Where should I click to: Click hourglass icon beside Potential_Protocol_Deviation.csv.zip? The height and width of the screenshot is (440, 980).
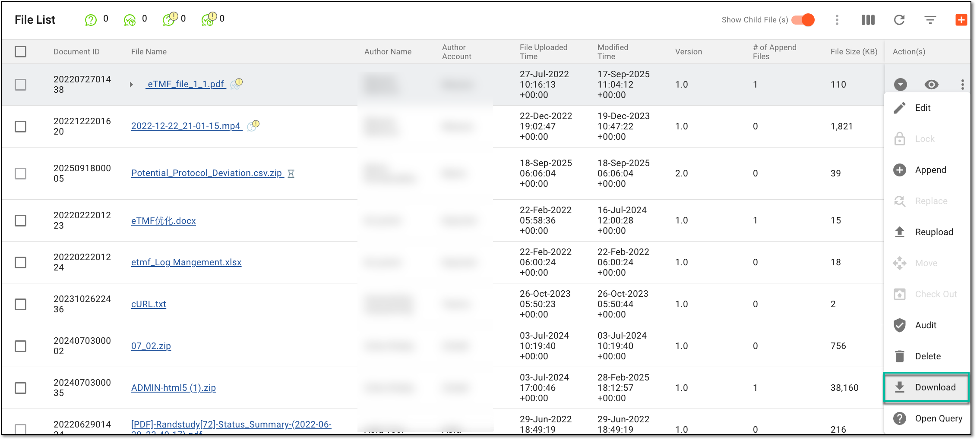pyautogui.click(x=291, y=173)
